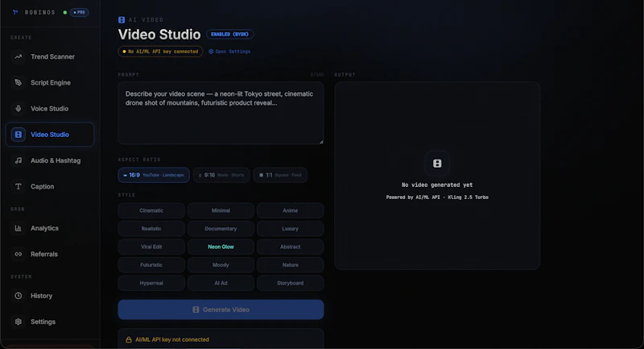Select Moody style

click(221, 264)
